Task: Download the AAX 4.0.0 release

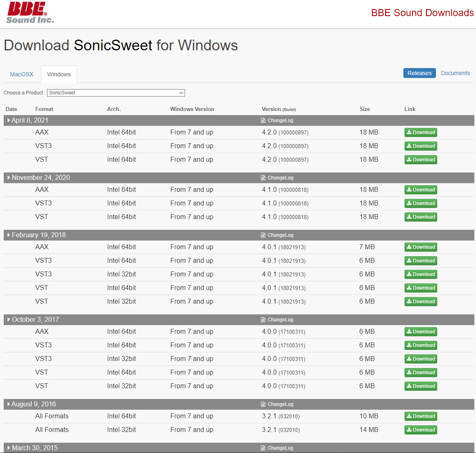Action: 421,331
